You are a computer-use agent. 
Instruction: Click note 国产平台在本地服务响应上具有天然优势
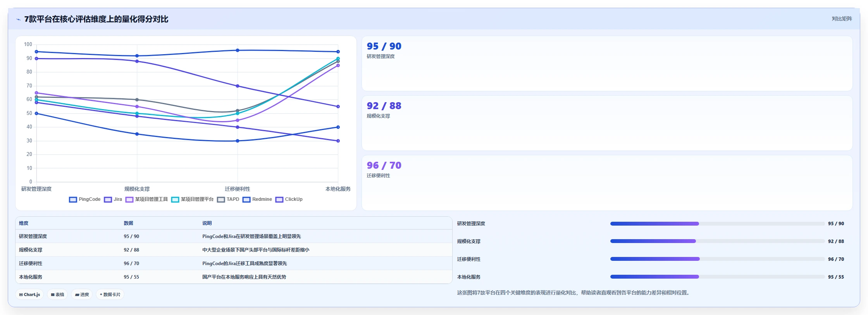pos(244,277)
